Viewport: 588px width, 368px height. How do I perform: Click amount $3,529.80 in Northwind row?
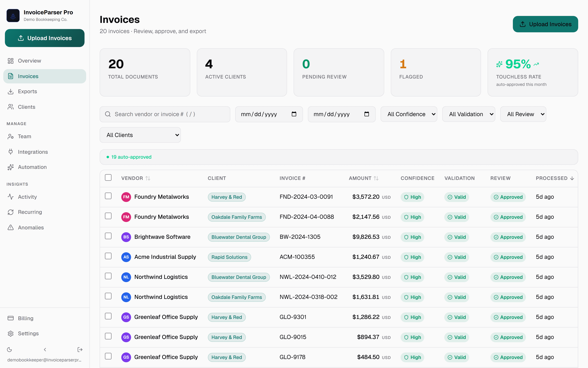pos(366,277)
